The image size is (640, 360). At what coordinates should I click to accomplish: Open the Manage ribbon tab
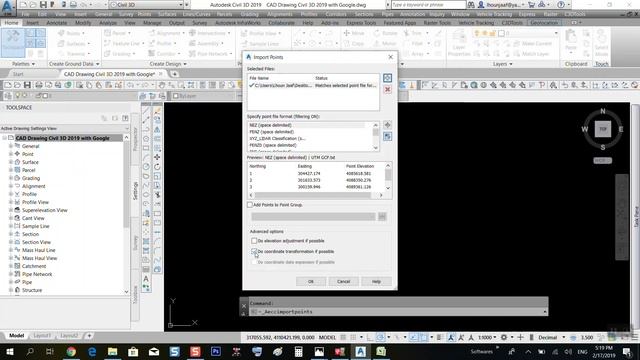[x=152, y=23]
